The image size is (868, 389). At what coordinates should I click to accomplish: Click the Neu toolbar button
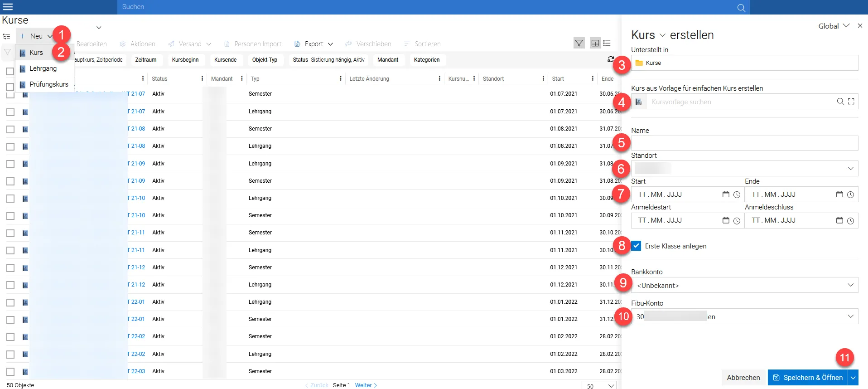click(x=36, y=36)
